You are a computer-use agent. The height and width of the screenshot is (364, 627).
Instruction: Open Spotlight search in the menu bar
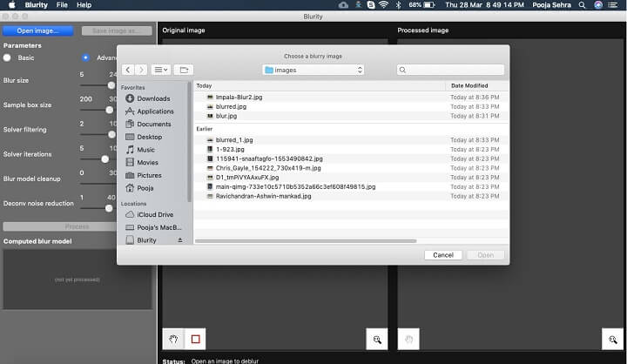coord(583,5)
